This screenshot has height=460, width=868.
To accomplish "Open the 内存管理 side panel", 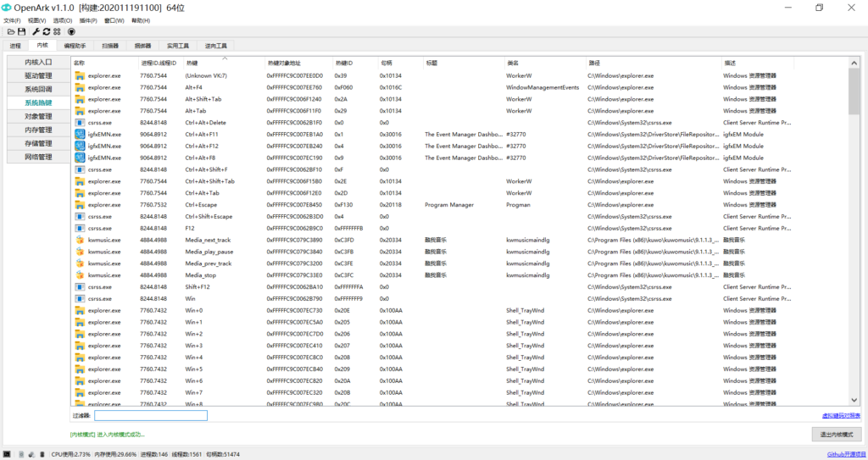I will point(38,130).
